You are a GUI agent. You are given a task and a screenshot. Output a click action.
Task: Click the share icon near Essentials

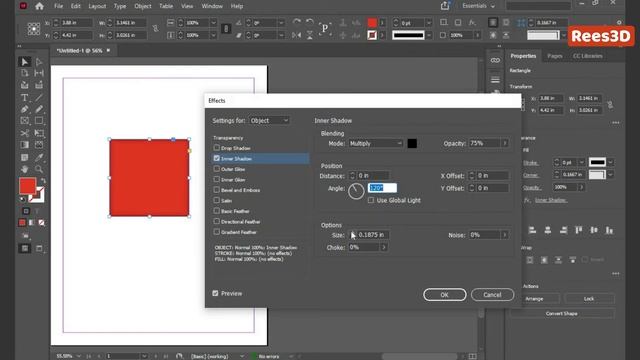click(x=445, y=6)
